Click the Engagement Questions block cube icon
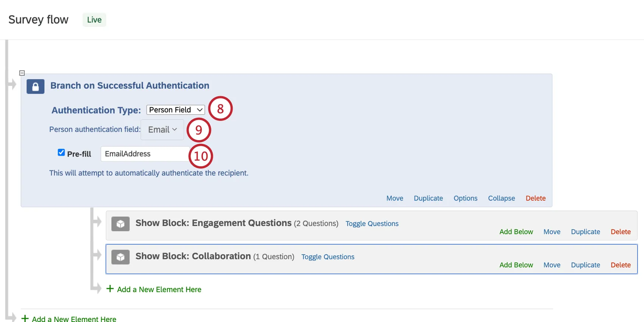Viewport: 644px width, 322px height. (120, 224)
